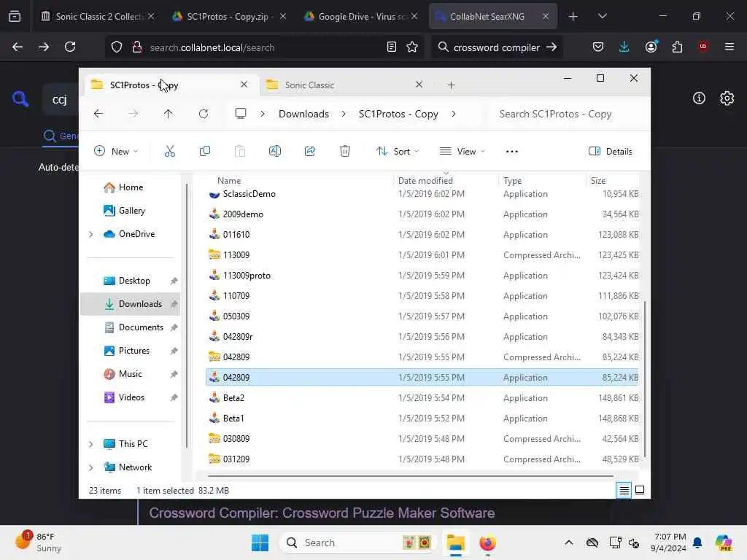Open the Firefox extensions puzzle icon
The width and height of the screenshot is (747, 560).
pyautogui.click(x=677, y=47)
